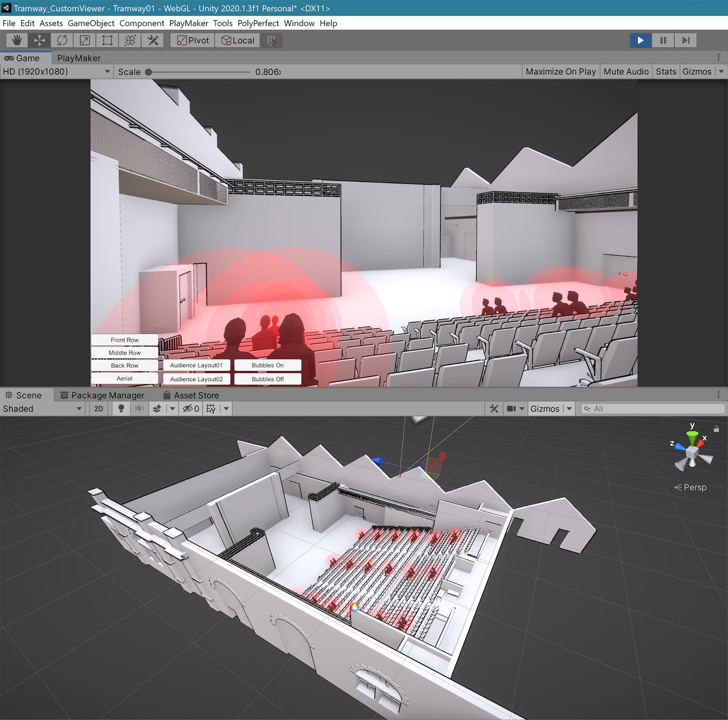The image size is (728, 720).
Task: Toggle Mute Audio in Game view
Action: 626,71
